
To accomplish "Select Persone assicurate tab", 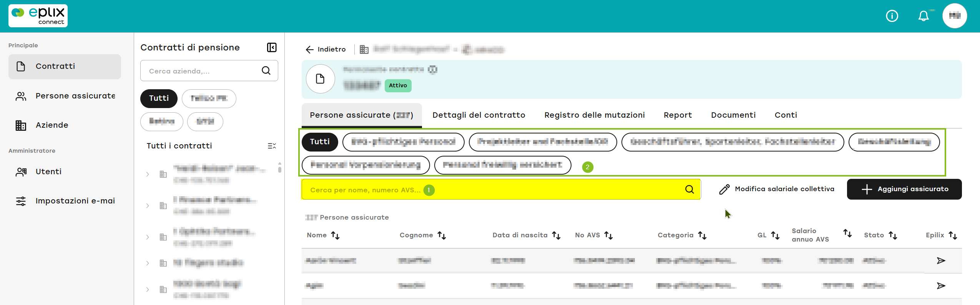I will 362,115.
